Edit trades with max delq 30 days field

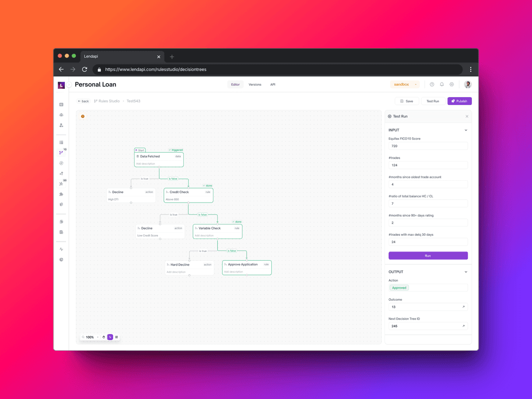coord(428,242)
